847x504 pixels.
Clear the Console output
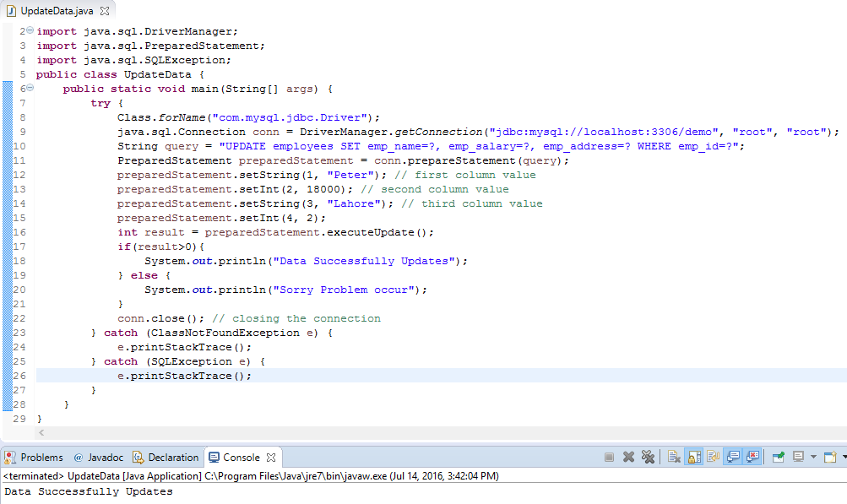676,457
